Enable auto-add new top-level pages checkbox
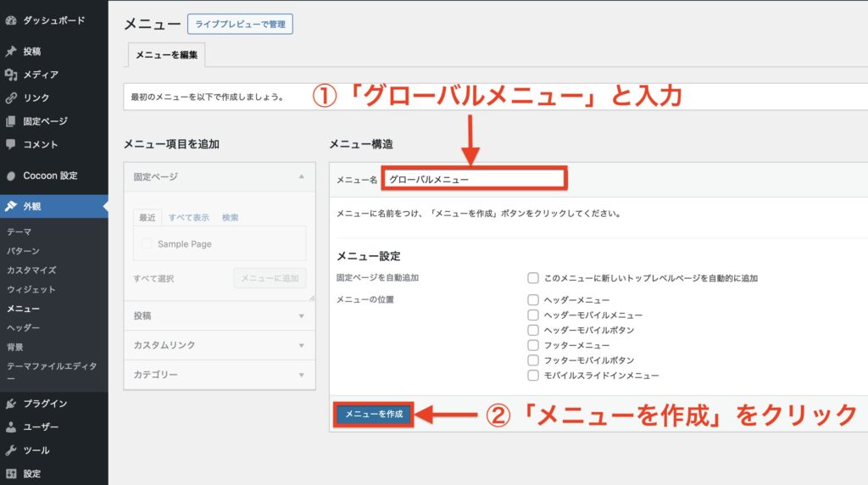Image resolution: width=868 pixels, height=485 pixels. [533, 278]
